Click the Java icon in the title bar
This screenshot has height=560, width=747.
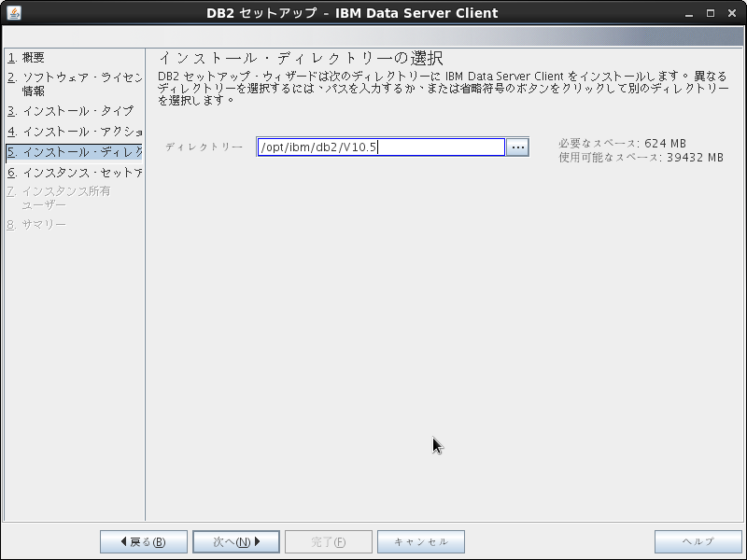pyautogui.click(x=14, y=13)
